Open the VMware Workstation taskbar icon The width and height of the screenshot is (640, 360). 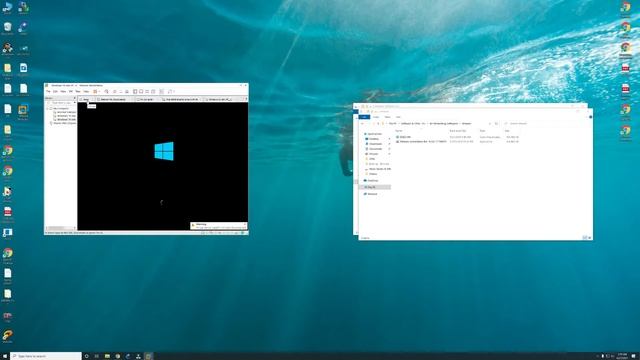pos(148,356)
